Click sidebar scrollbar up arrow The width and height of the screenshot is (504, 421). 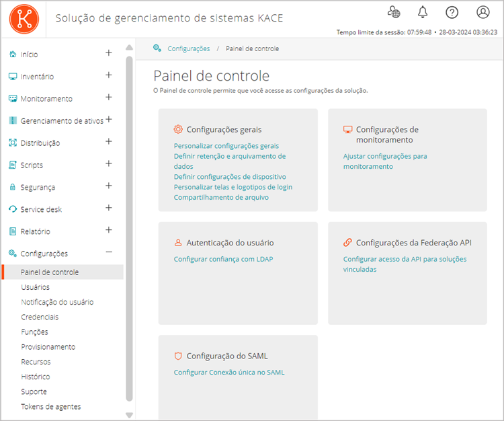tap(129, 48)
